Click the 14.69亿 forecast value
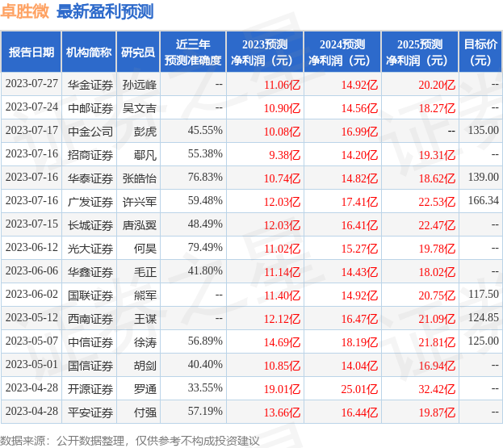Image resolution: width=503 pixels, height=448 pixels. (x=282, y=342)
